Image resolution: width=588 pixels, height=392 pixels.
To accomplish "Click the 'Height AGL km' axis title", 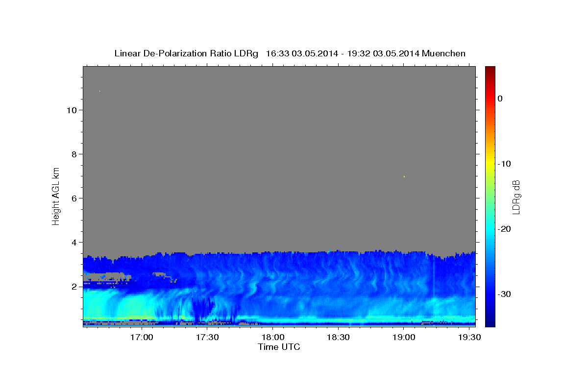I will point(56,196).
